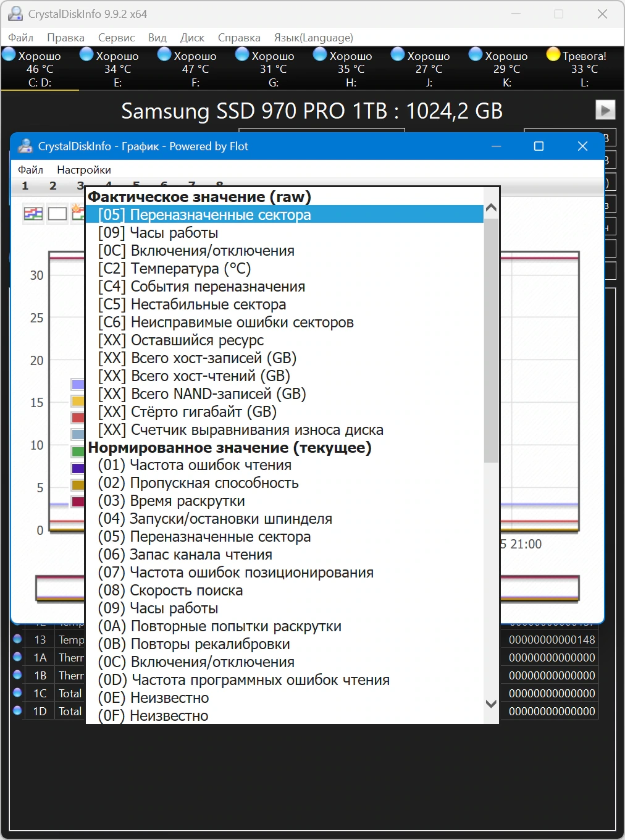The image size is (625, 840).
Task: Choose (01) Частота ошибок чтения option
Action: click(285, 464)
